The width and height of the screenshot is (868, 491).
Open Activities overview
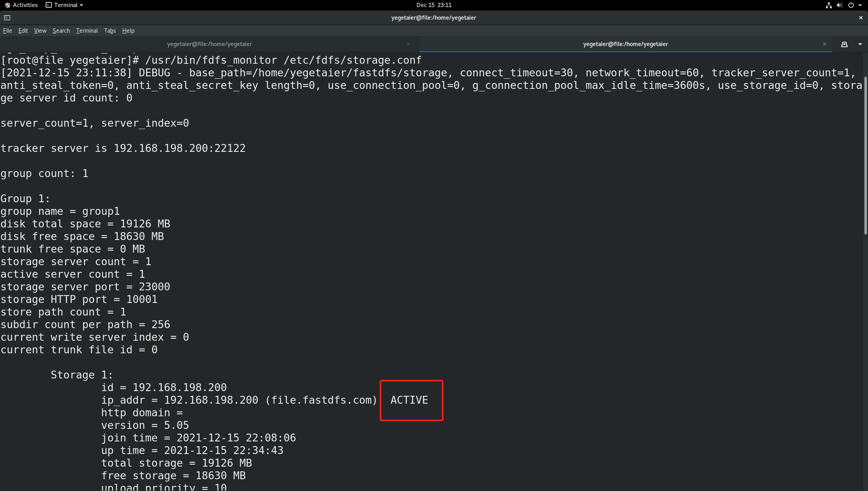[21, 5]
